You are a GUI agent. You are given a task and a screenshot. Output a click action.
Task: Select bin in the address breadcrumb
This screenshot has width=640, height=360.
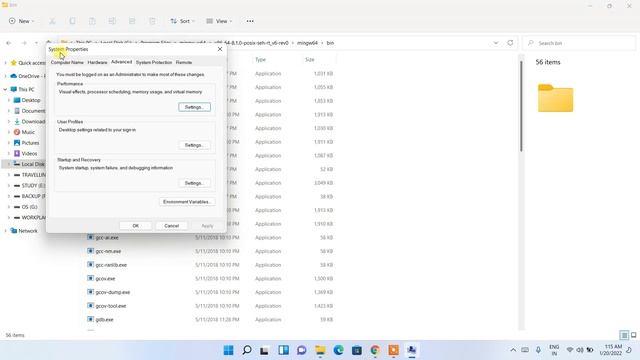(330, 43)
